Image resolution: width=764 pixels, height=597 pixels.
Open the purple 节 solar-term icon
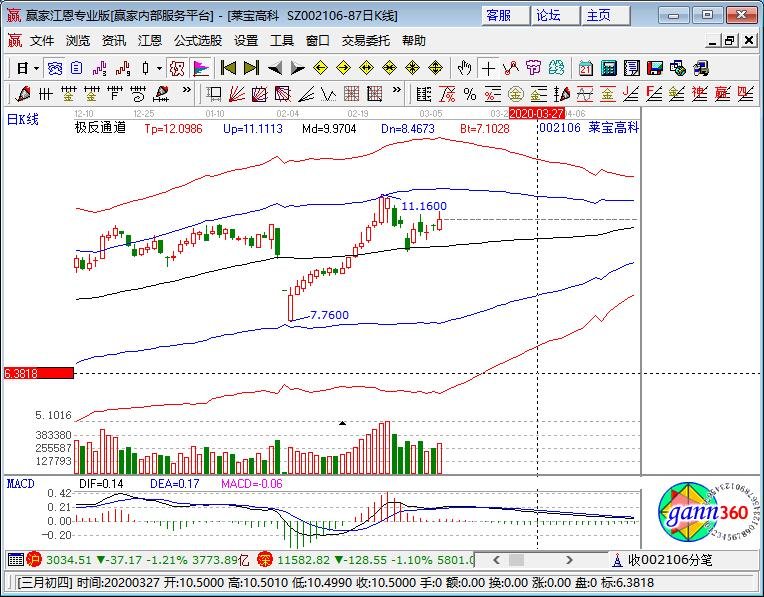534,68
